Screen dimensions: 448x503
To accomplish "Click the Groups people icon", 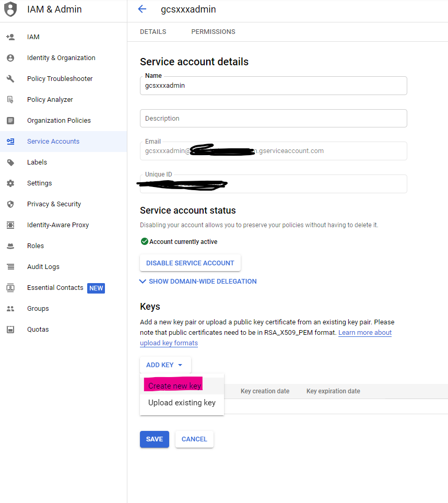I will tap(10, 309).
